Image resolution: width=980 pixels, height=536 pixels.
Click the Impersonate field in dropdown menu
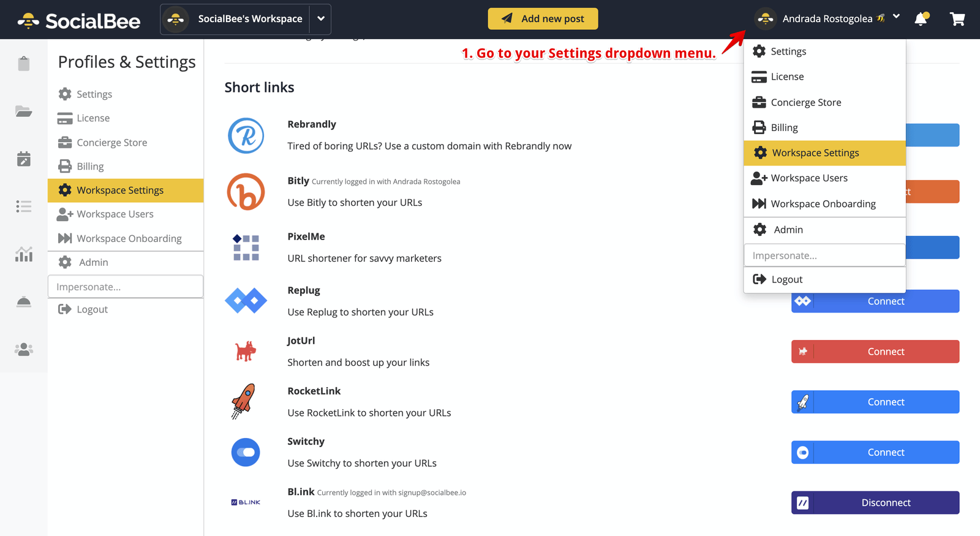(824, 255)
